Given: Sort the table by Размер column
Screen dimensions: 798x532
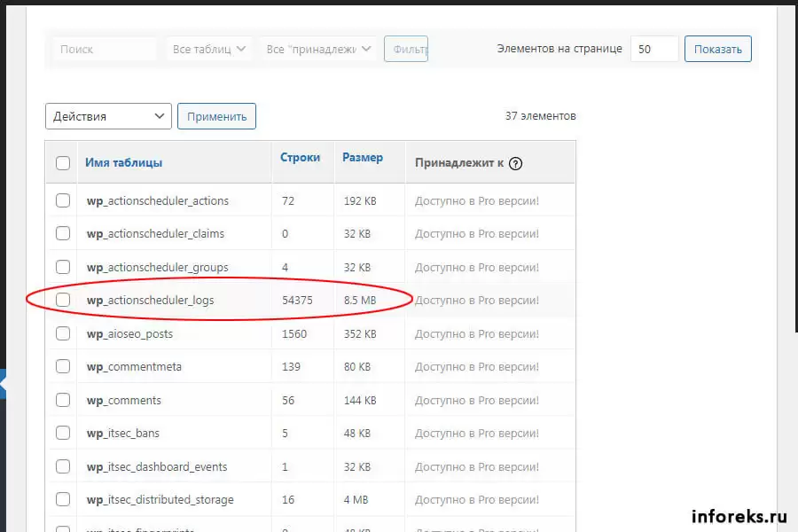Looking at the screenshot, I should [x=363, y=158].
